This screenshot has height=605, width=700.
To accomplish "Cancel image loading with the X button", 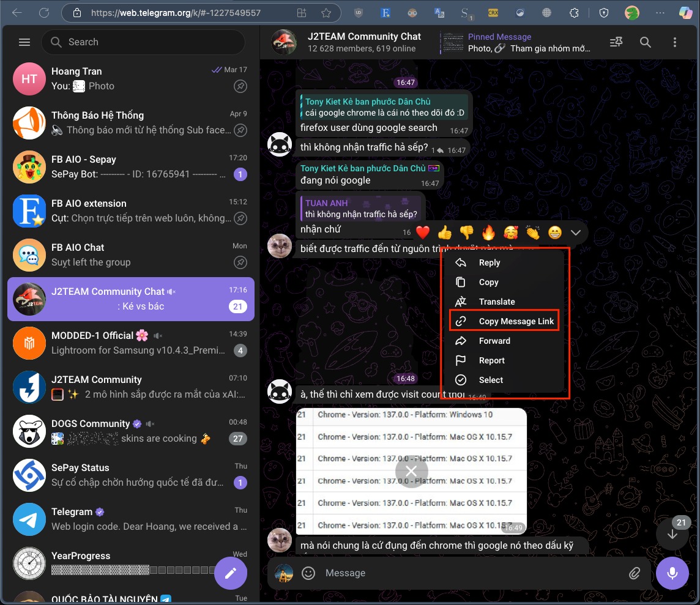I will click(x=412, y=471).
